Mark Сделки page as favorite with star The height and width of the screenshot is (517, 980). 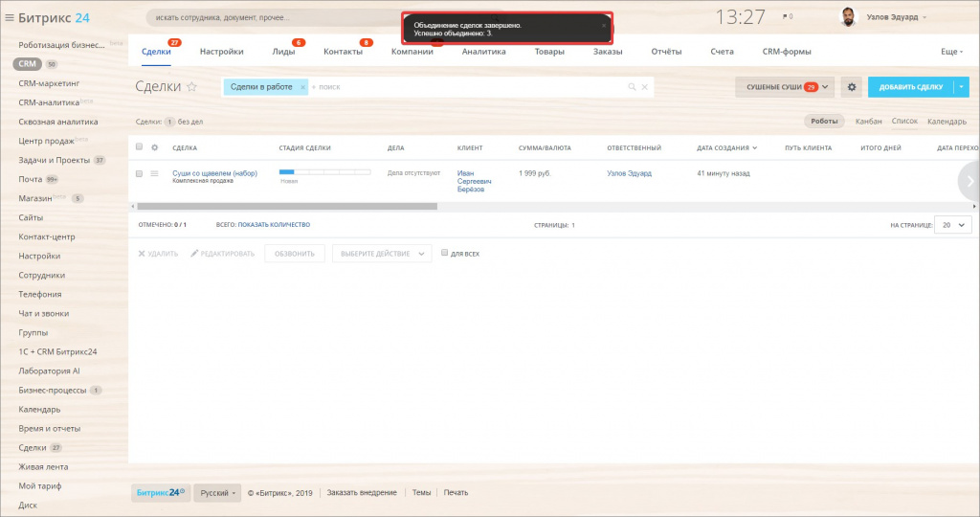pyautogui.click(x=191, y=87)
